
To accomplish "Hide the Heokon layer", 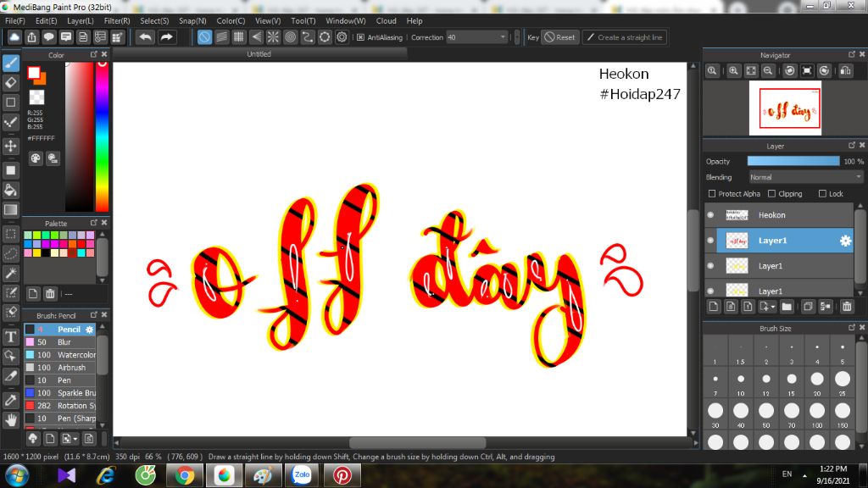I will 711,214.
